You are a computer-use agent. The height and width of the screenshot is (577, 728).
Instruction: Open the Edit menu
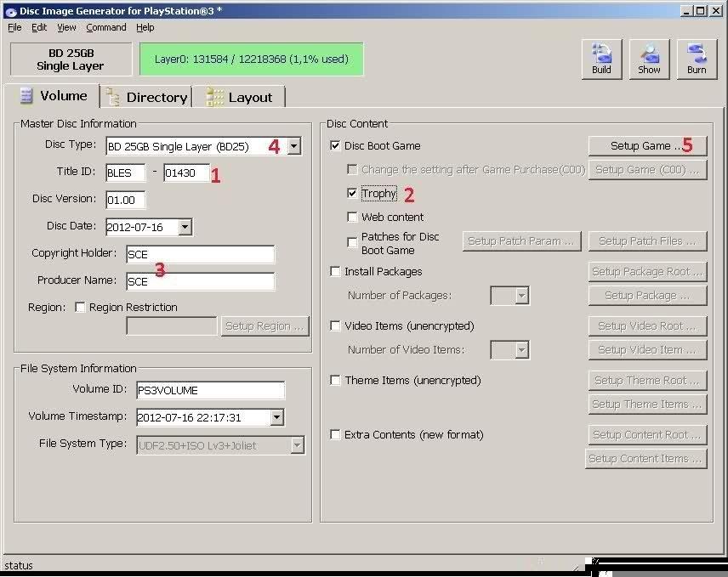pyautogui.click(x=39, y=27)
